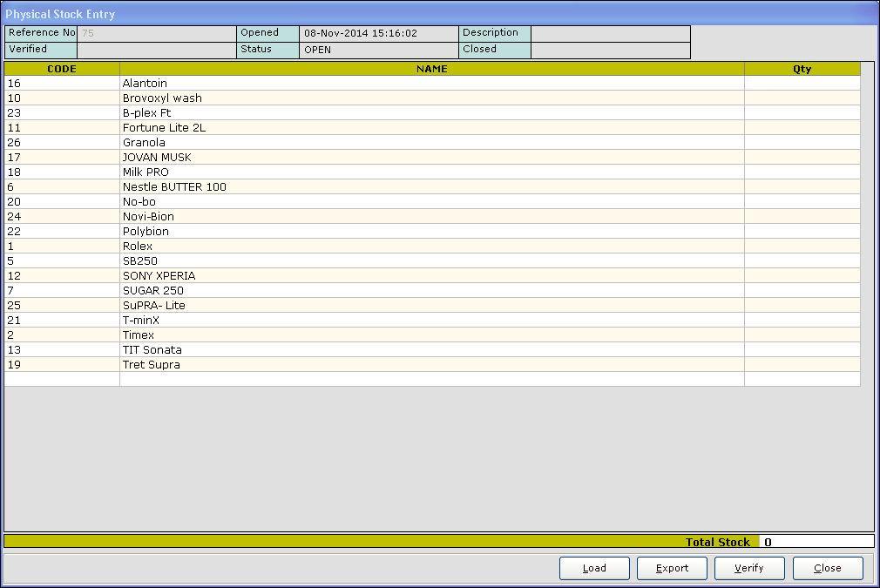Click the Close button
Viewport: 880px width, 588px height.
click(828, 568)
